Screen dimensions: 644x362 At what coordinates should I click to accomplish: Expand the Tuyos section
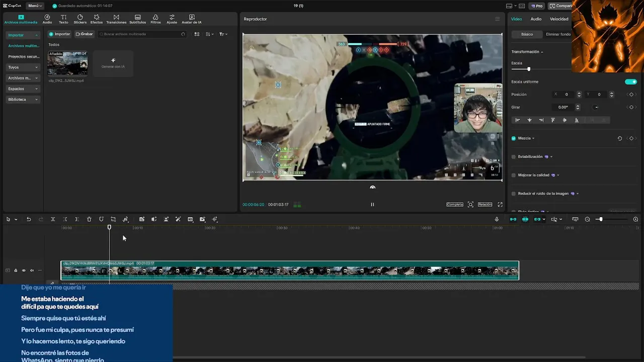click(x=23, y=67)
